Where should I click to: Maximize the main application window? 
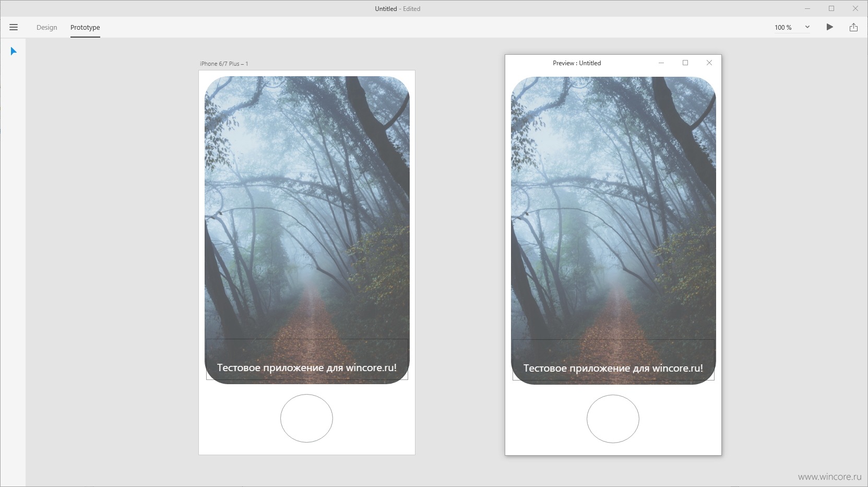pyautogui.click(x=831, y=8)
